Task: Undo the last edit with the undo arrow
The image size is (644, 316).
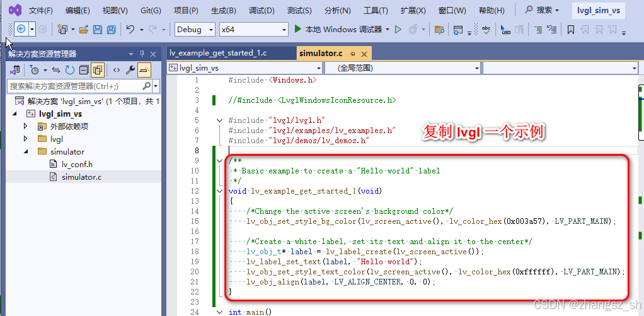Action: pos(130,29)
